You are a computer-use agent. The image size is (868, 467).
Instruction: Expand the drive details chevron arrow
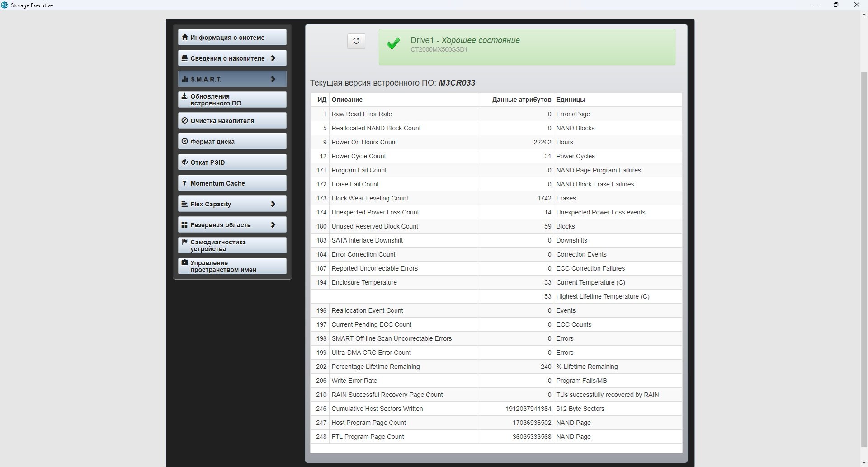pyautogui.click(x=273, y=58)
